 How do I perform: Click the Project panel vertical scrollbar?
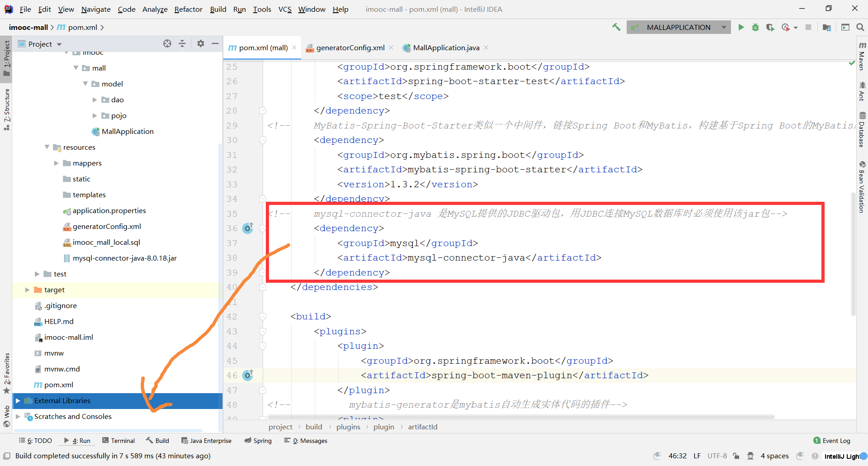pyautogui.click(x=220, y=289)
